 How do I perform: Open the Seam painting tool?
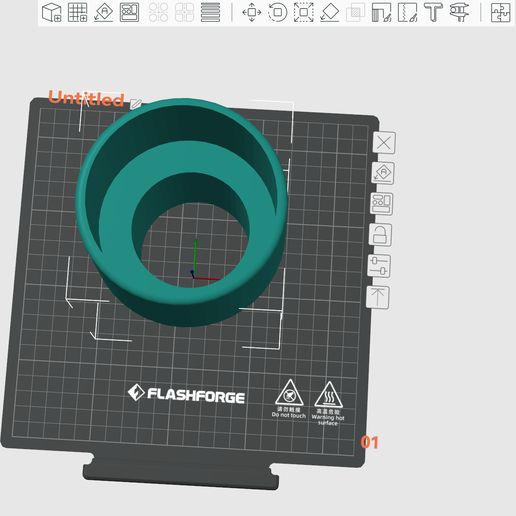407,12
